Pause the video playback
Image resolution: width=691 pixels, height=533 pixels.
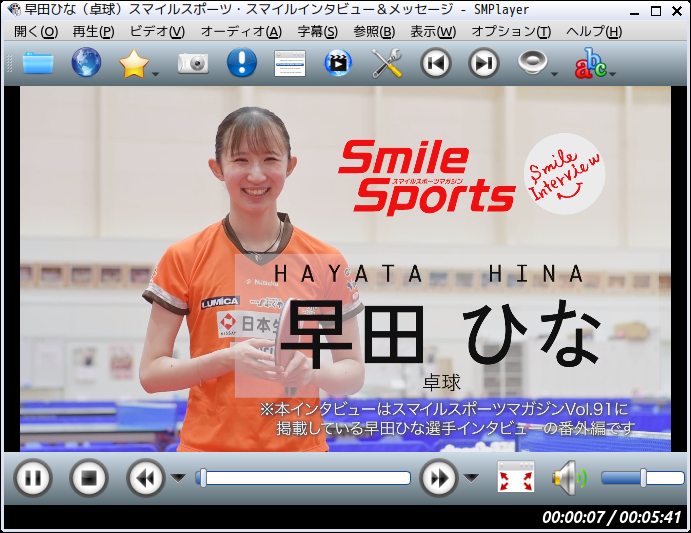tap(33, 478)
